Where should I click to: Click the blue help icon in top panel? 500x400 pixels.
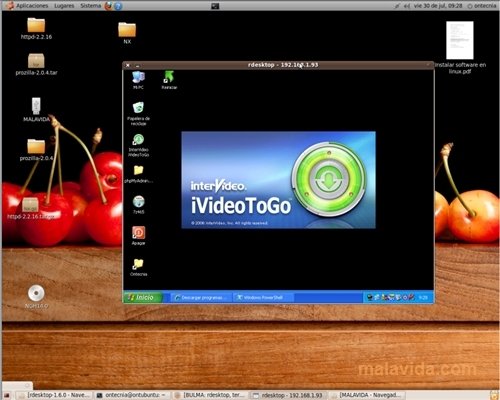(x=118, y=6)
